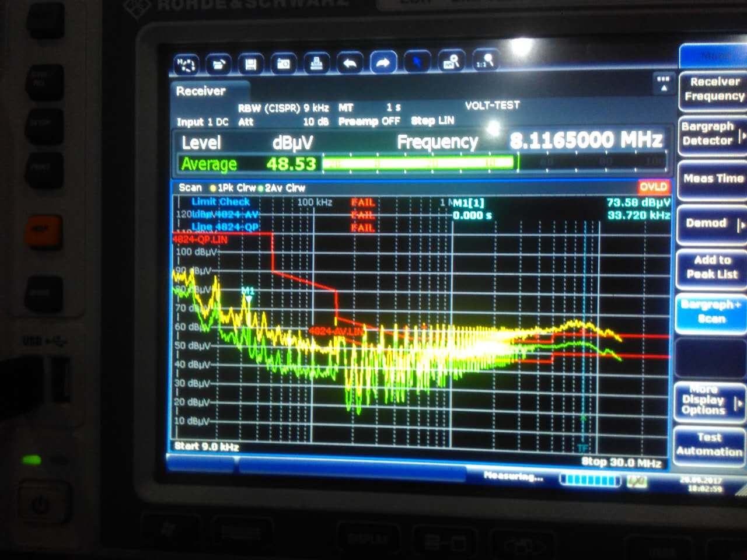Image resolution: width=747 pixels, height=560 pixels.
Task: Save settings with the floppy disk icon
Action: 251,64
